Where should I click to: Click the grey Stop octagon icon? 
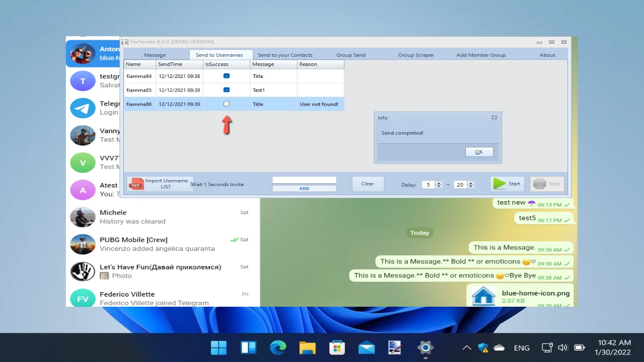pos(539,184)
